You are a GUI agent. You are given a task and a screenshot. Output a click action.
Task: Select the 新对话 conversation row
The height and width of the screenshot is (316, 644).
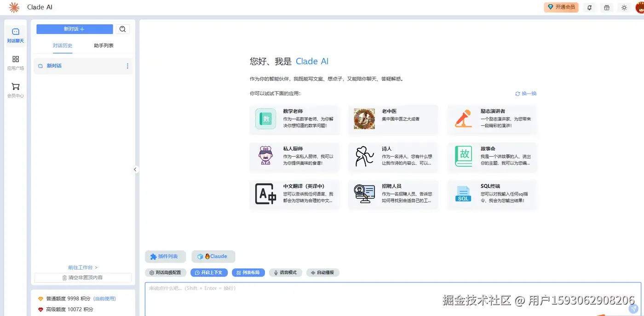coord(83,66)
